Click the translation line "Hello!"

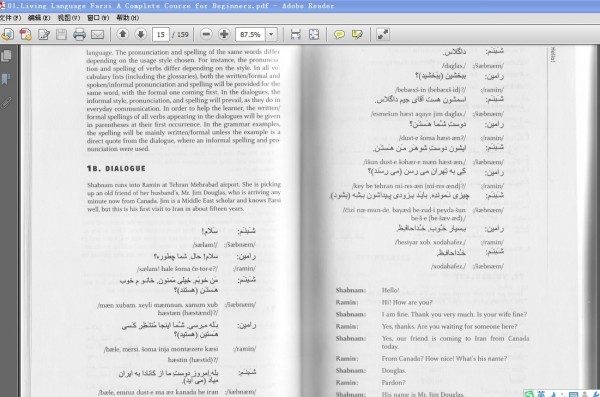point(390,290)
